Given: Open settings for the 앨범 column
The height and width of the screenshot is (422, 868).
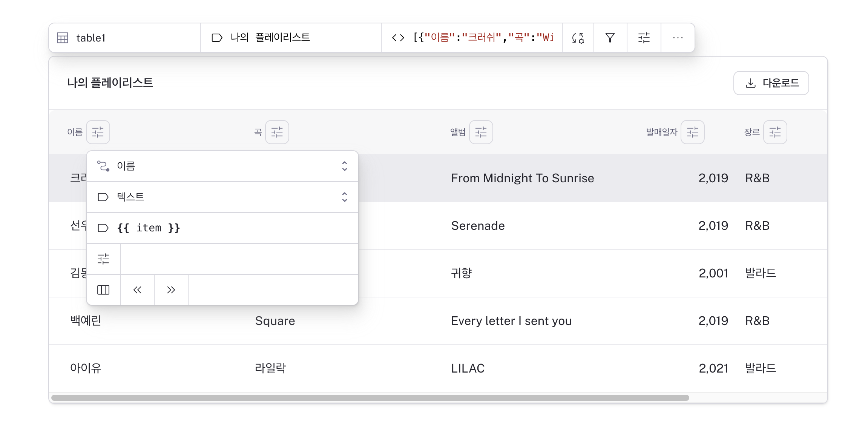Looking at the screenshot, I should pyautogui.click(x=481, y=132).
